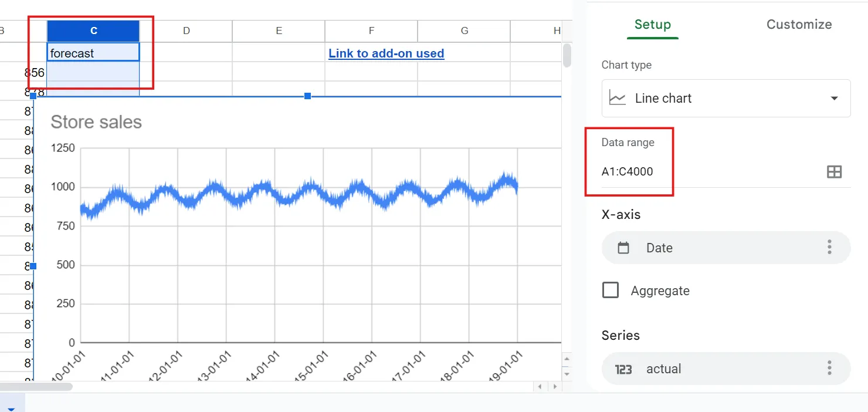Select column D header

(x=186, y=31)
